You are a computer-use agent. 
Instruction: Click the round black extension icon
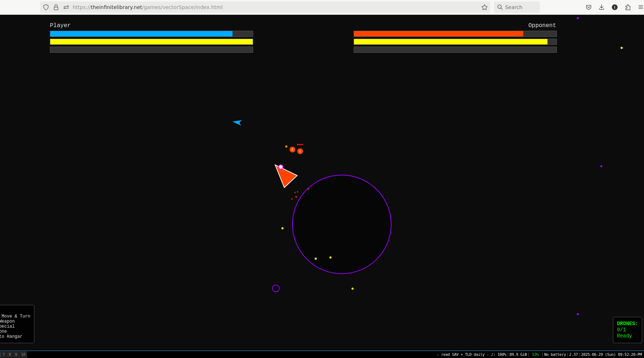point(615,7)
